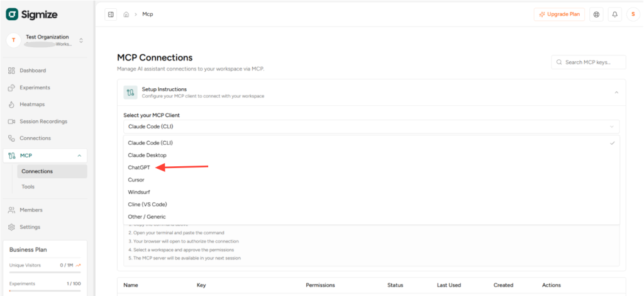Image resolution: width=644 pixels, height=296 pixels.
Task: Click the Settings gear icon
Action: coord(11,227)
